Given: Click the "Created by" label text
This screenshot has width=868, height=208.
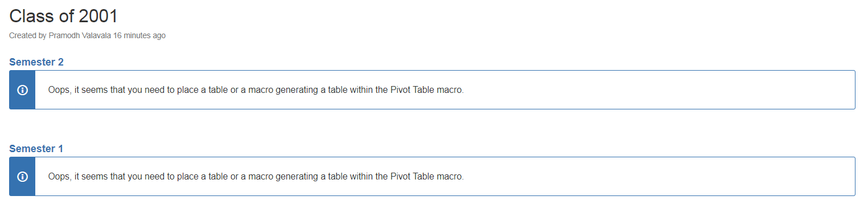Looking at the screenshot, I should (x=28, y=35).
